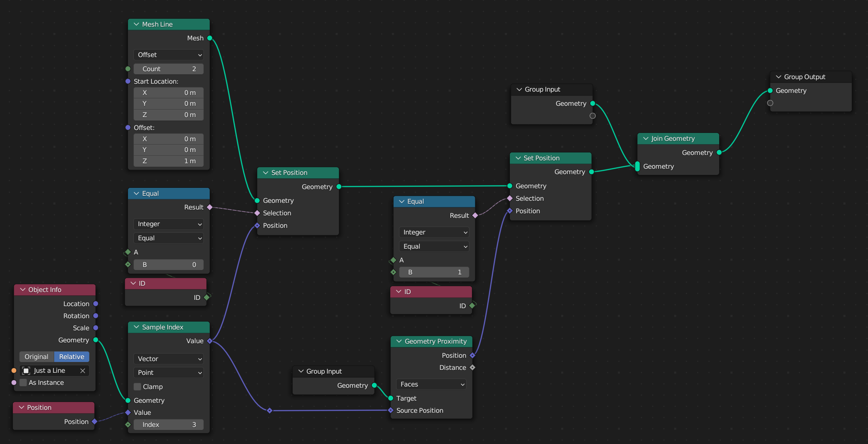Click the Just a Line object selector field
Image resolution: width=868 pixels, height=444 pixels.
(55, 371)
